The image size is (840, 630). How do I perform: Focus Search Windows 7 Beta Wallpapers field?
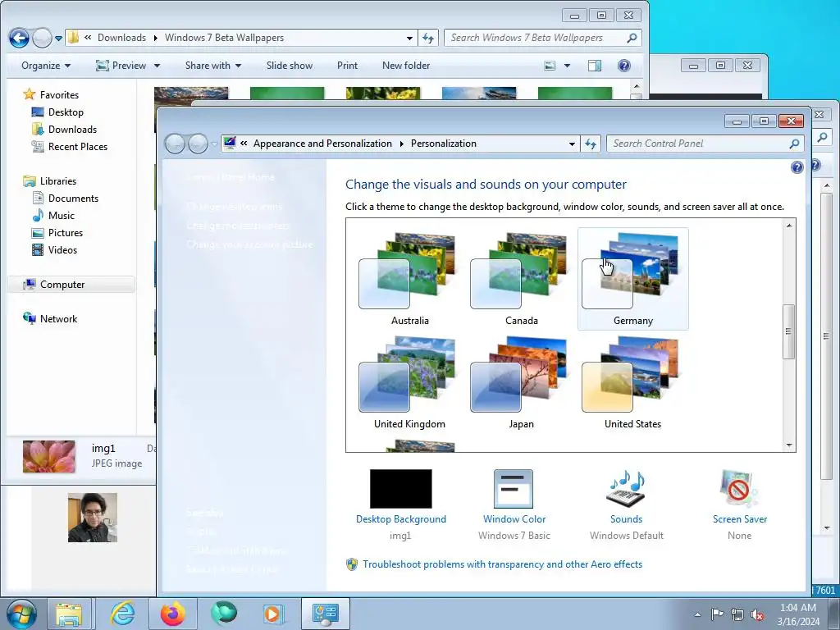click(542, 38)
